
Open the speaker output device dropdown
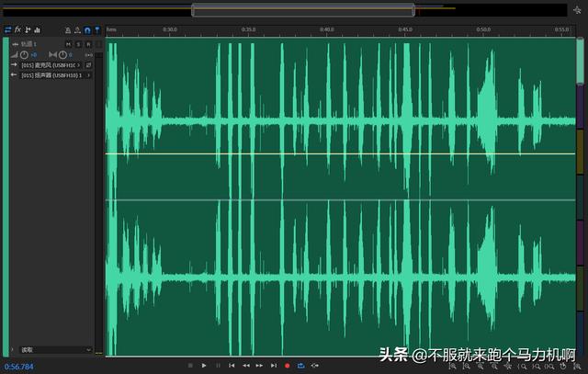[51, 75]
